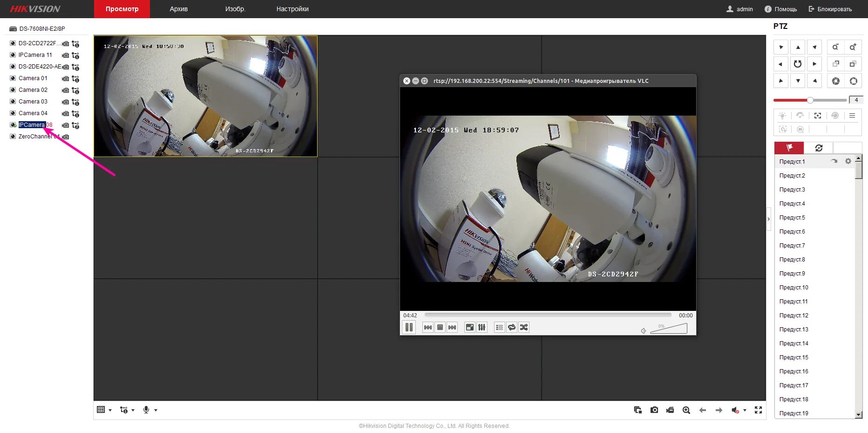
Task: Toggle live view for Camera 01
Action: click(x=13, y=78)
